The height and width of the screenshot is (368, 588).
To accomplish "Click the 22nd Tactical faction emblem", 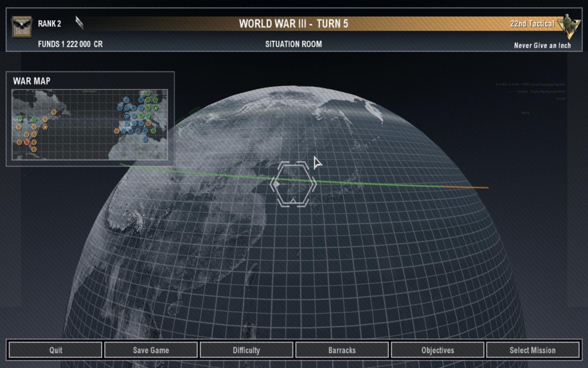I will tap(569, 26).
